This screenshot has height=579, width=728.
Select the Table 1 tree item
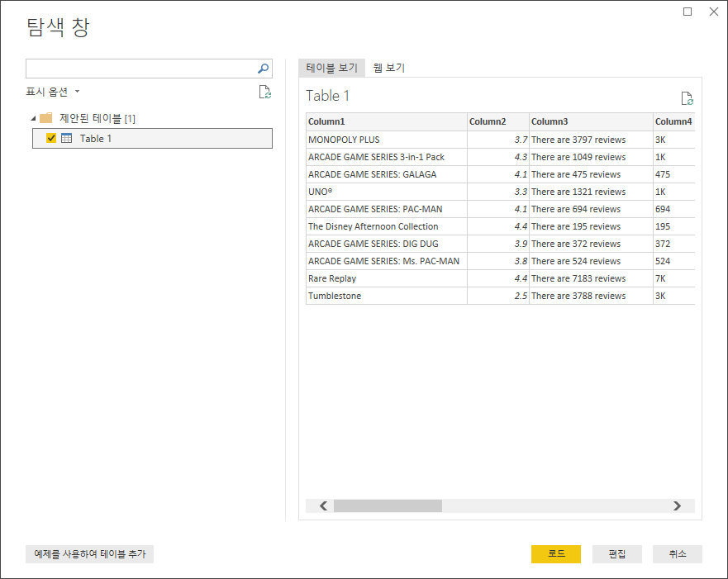pyautogui.click(x=152, y=138)
